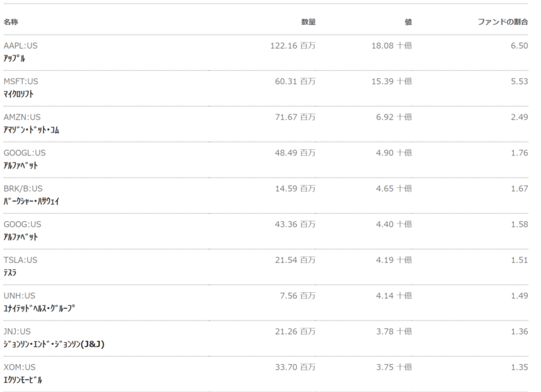The width and height of the screenshot is (541, 392).
Task: Select the BRK/B:US ticker
Action: point(23,189)
